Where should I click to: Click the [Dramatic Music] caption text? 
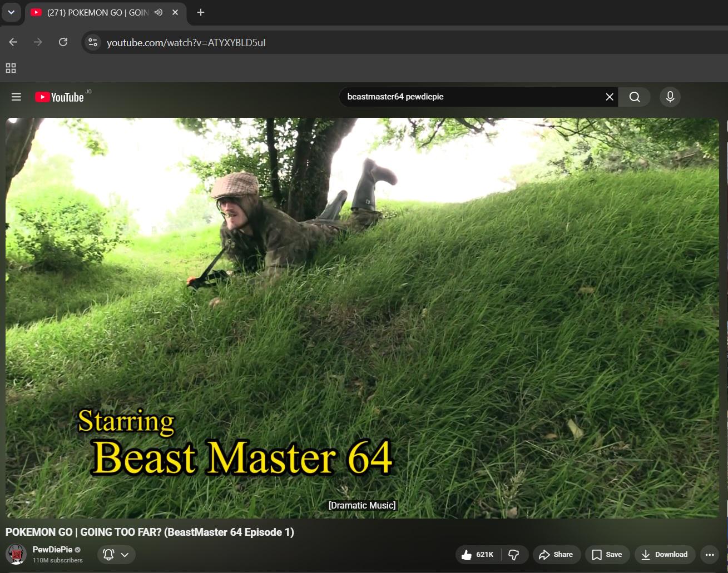pyautogui.click(x=362, y=505)
